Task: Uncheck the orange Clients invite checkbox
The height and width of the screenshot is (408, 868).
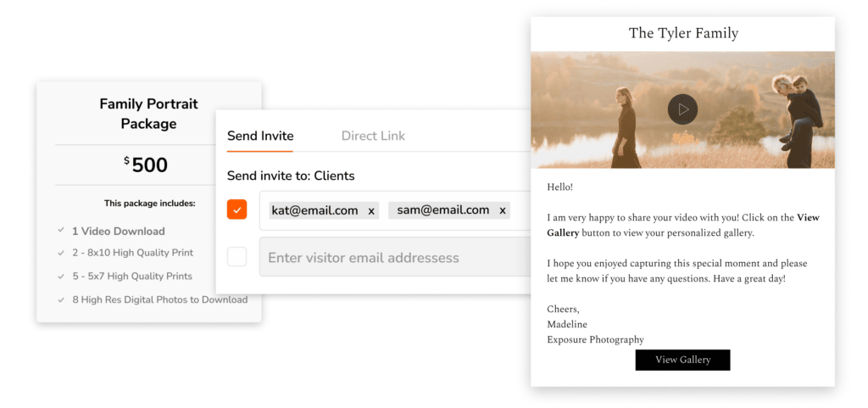Action: pyautogui.click(x=237, y=210)
